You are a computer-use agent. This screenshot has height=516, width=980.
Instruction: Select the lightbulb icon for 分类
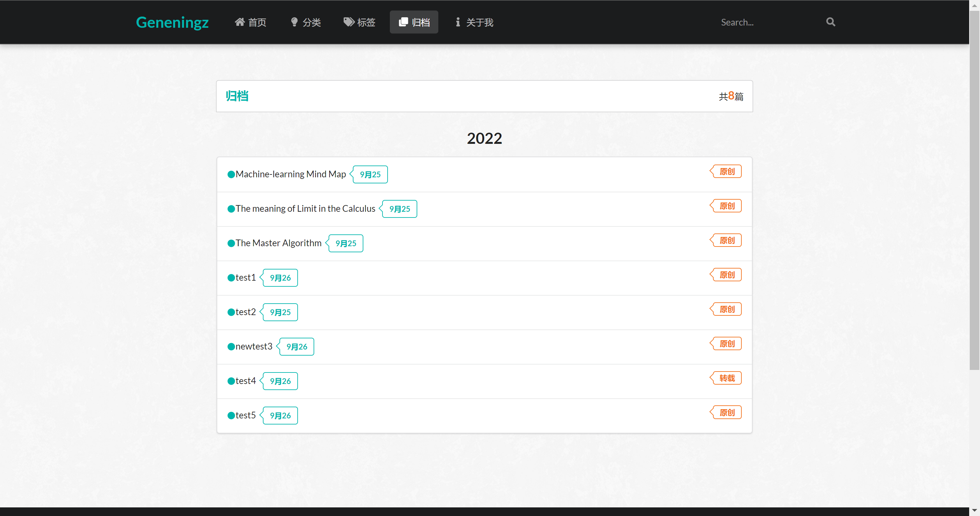tap(294, 22)
